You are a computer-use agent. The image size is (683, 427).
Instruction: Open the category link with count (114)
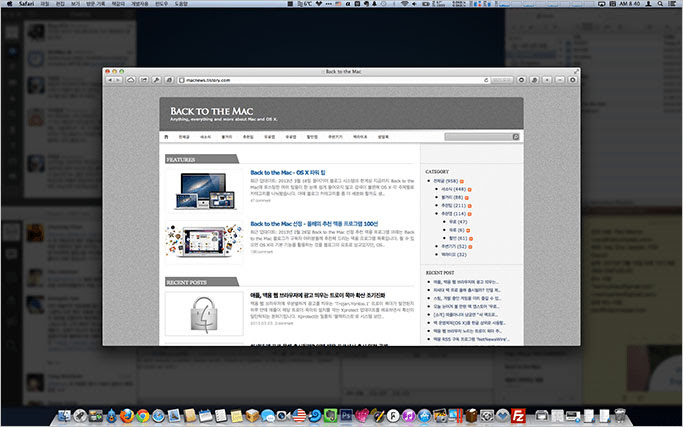pos(453,214)
